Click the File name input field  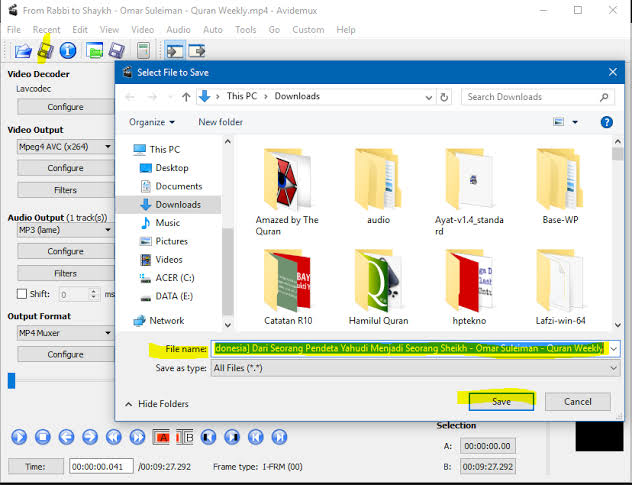point(409,349)
